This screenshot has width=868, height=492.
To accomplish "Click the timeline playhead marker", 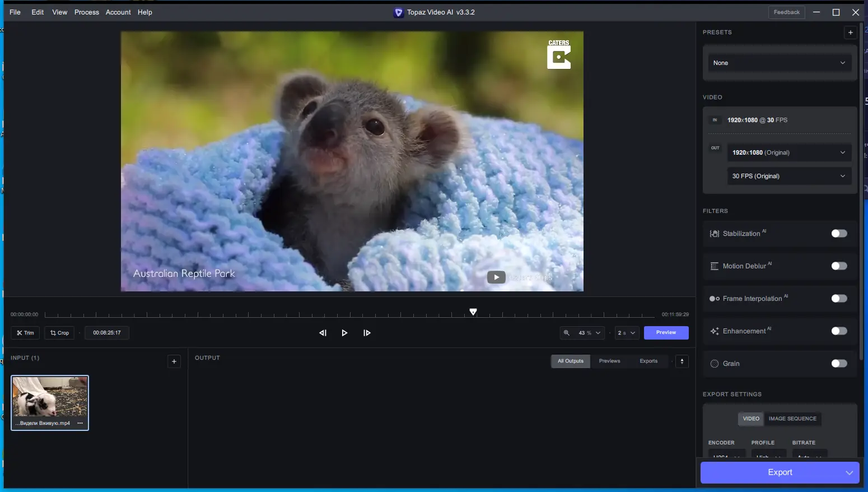I will coord(473,312).
